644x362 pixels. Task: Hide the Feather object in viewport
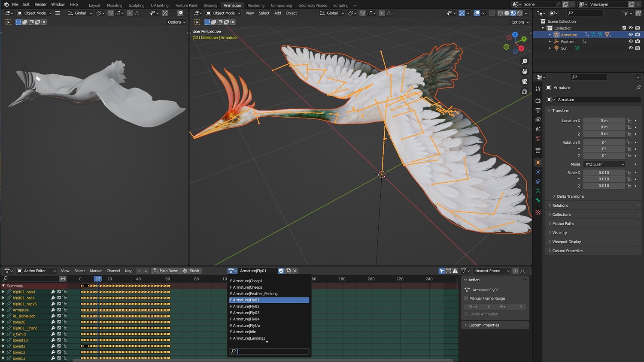[630, 42]
